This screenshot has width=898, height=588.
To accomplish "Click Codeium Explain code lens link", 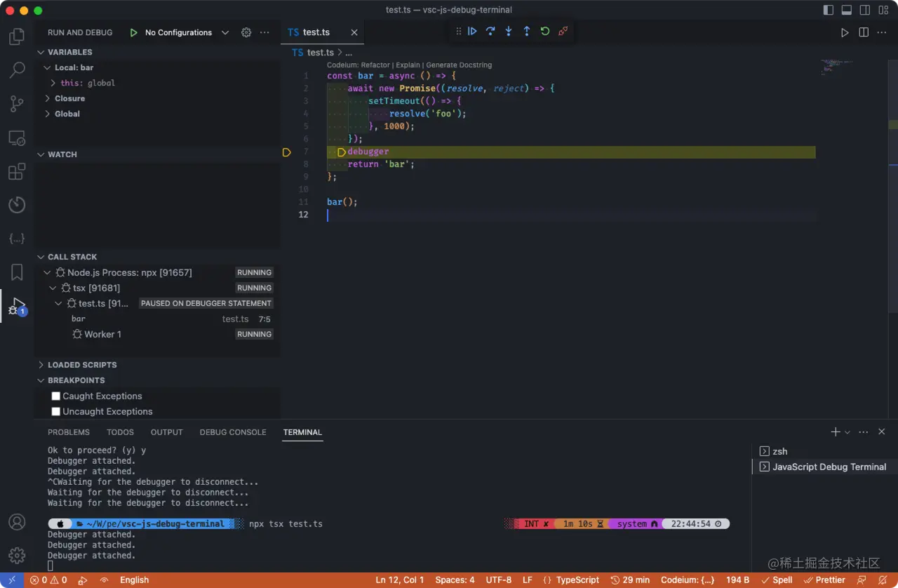I will click(x=408, y=65).
